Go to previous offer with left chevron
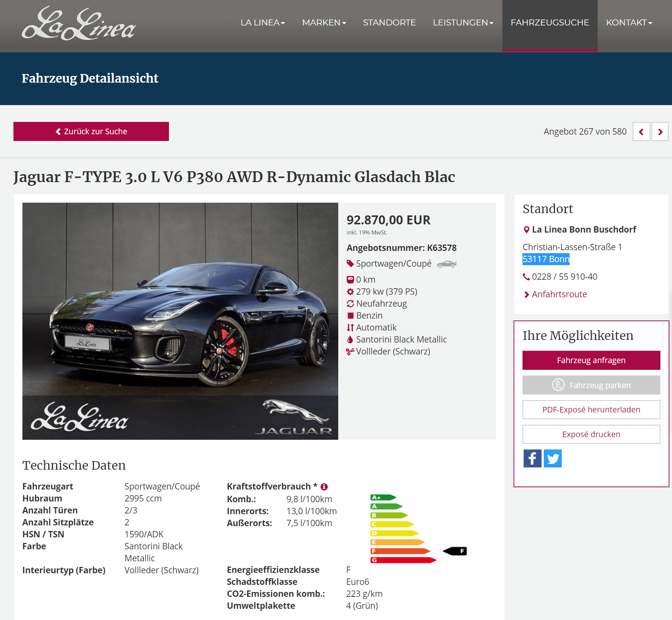The image size is (672, 620). 641,132
